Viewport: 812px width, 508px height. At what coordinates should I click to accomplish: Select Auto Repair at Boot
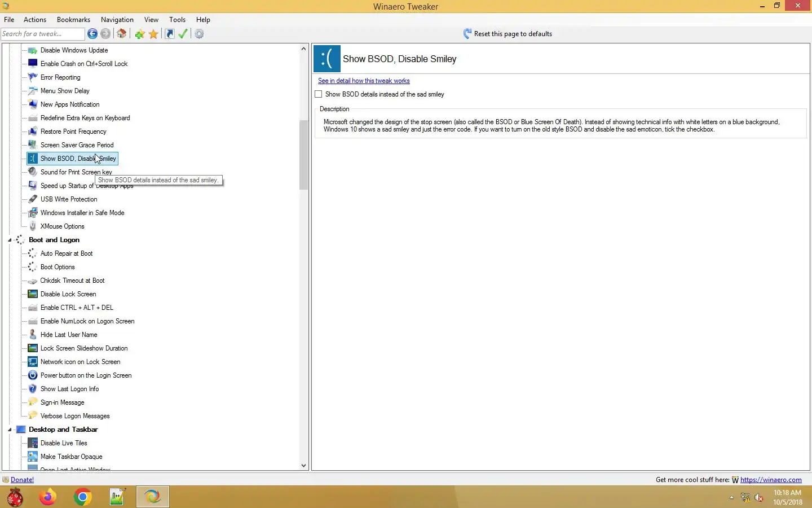[x=67, y=253]
